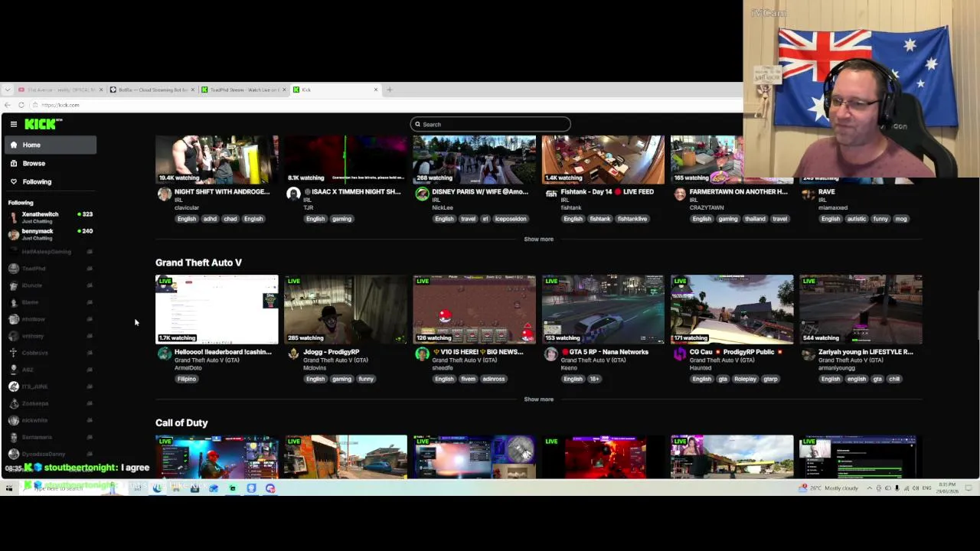Click the TJR channel avatar
The width and height of the screenshot is (980, 551).
(293, 194)
